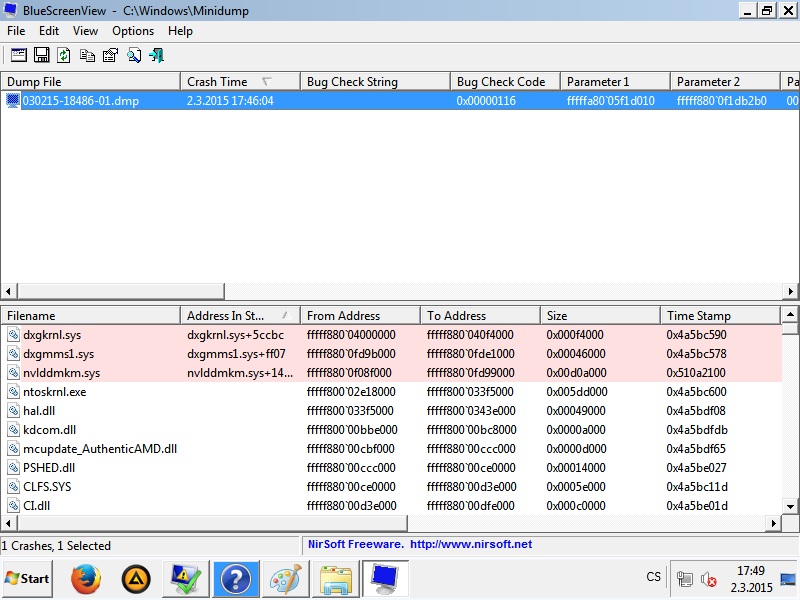The height and width of the screenshot is (600, 800).
Task: Click the kdcom.dll file icon
Action: tap(14, 430)
